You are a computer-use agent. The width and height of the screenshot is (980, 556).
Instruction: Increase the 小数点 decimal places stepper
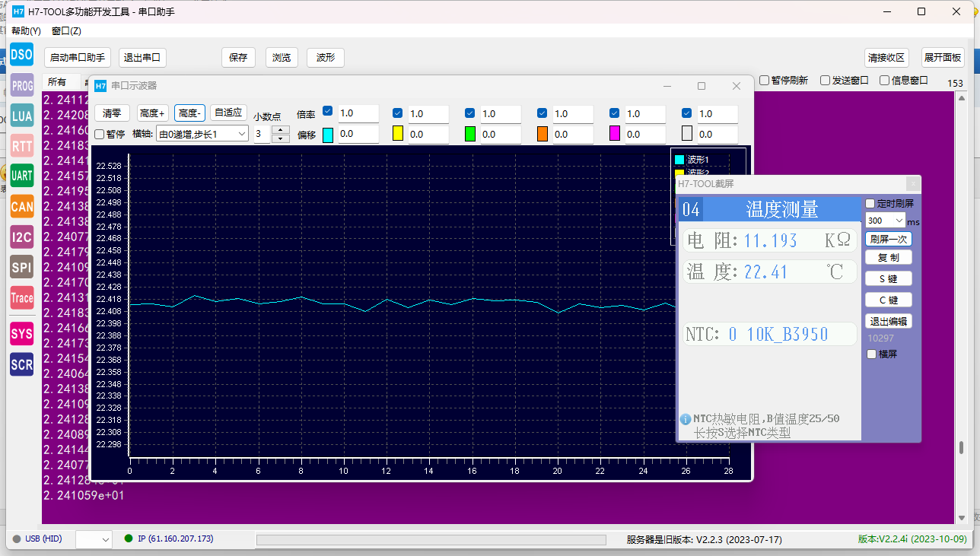tap(281, 130)
